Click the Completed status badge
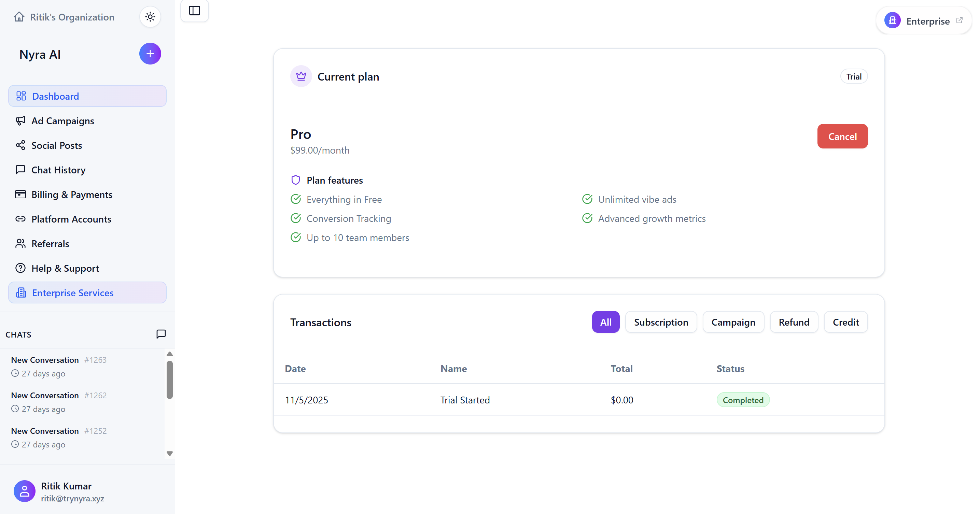980x514 pixels. 743,400
